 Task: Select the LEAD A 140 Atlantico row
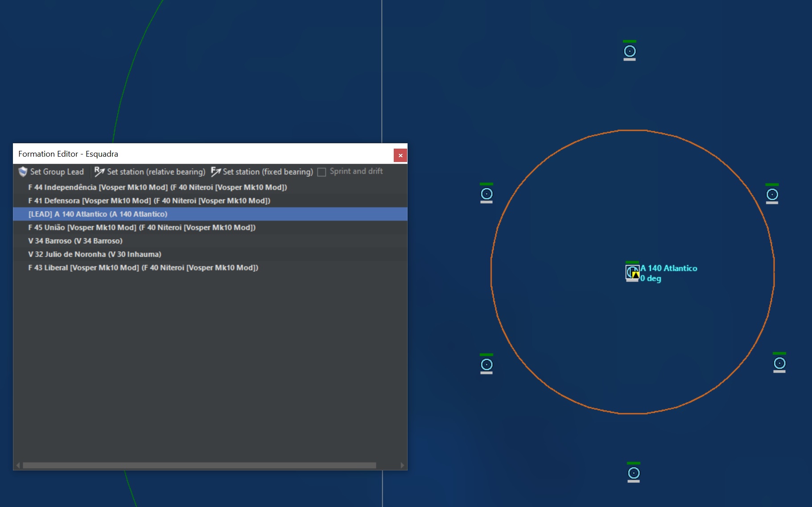tap(210, 214)
